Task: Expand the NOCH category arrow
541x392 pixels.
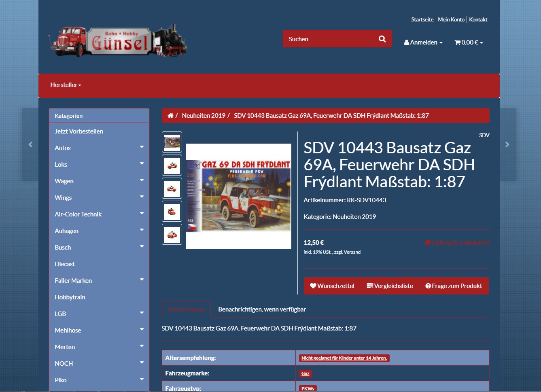Action: [x=142, y=362]
